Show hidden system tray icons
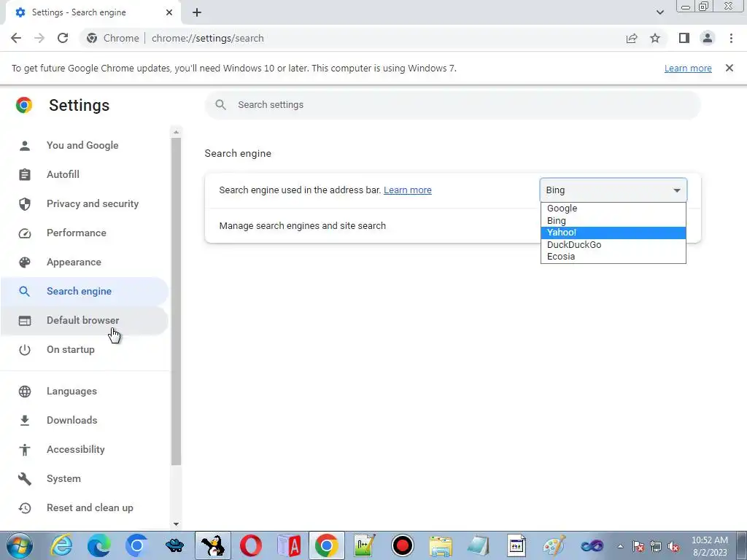747x560 pixels. click(x=620, y=546)
